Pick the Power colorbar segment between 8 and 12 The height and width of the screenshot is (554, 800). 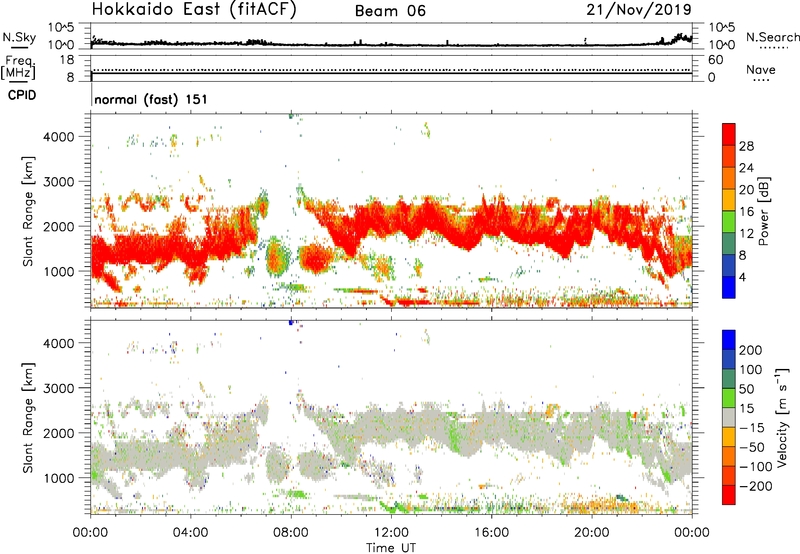click(x=729, y=243)
